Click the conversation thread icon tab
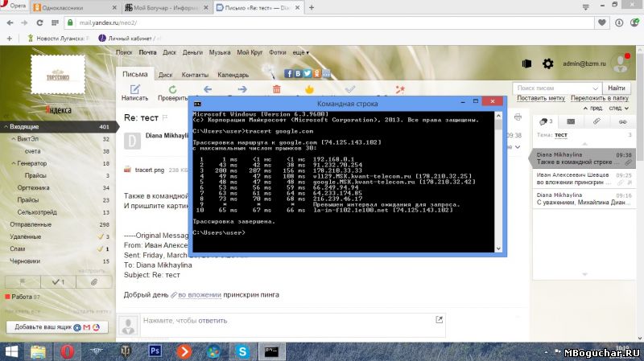The image size is (644, 361). tap(546, 121)
